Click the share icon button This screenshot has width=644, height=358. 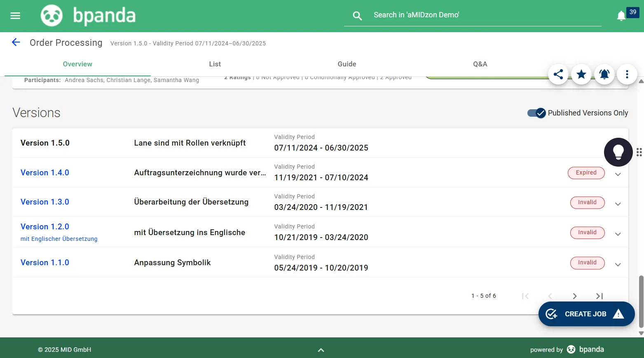[x=558, y=74]
